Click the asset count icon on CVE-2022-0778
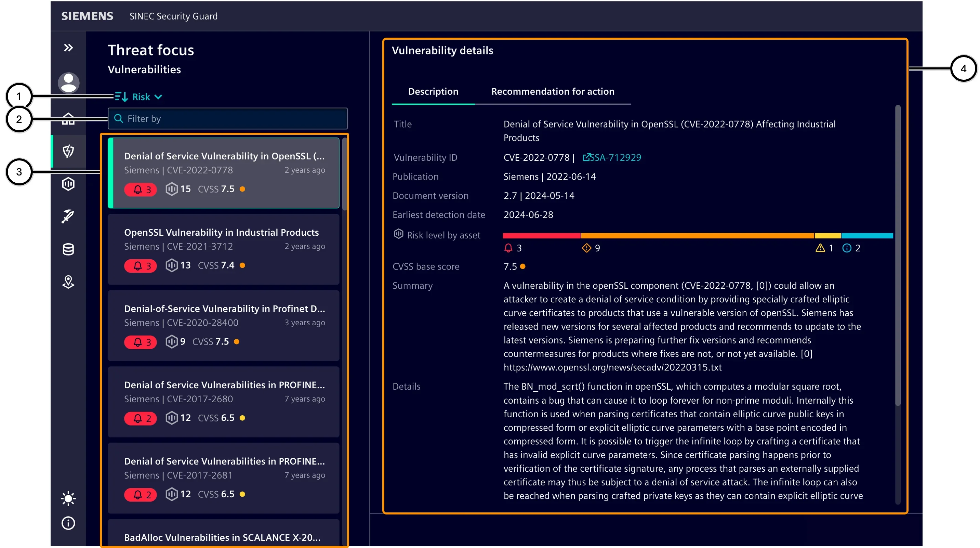The image size is (980, 548). (x=172, y=189)
